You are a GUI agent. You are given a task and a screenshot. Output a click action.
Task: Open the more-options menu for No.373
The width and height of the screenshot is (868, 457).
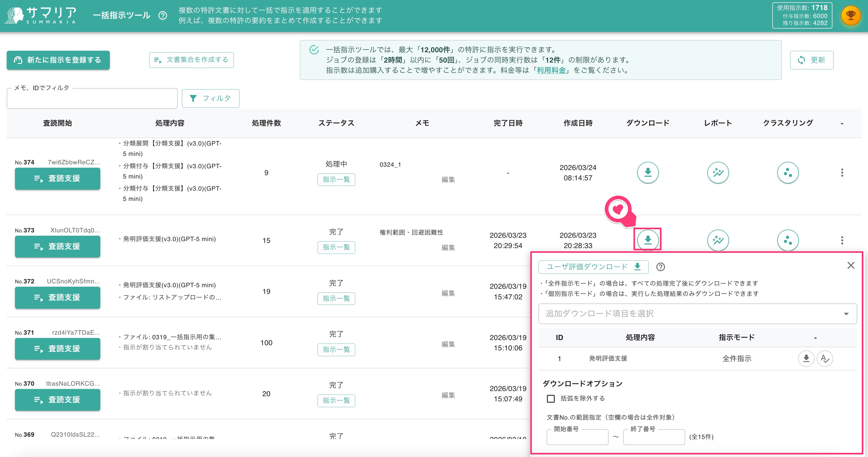click(842, 240)
